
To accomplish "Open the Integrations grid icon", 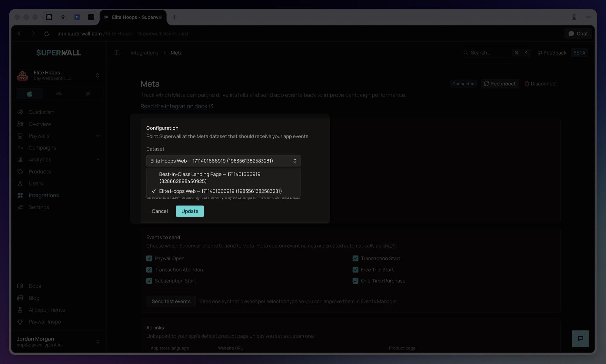I will tap(20, 195).
